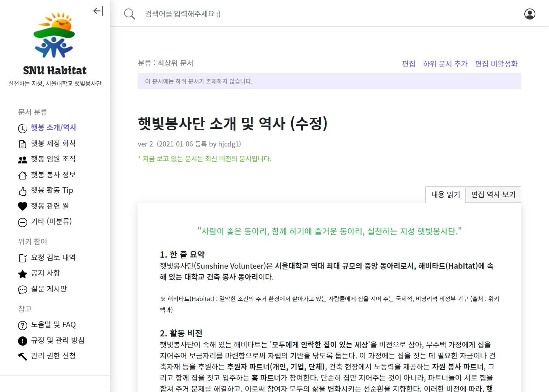Viewport: 549px width, 392px height.
Task: Click the people icon for 햇봉 임원 조직
Action: (22, 159)
